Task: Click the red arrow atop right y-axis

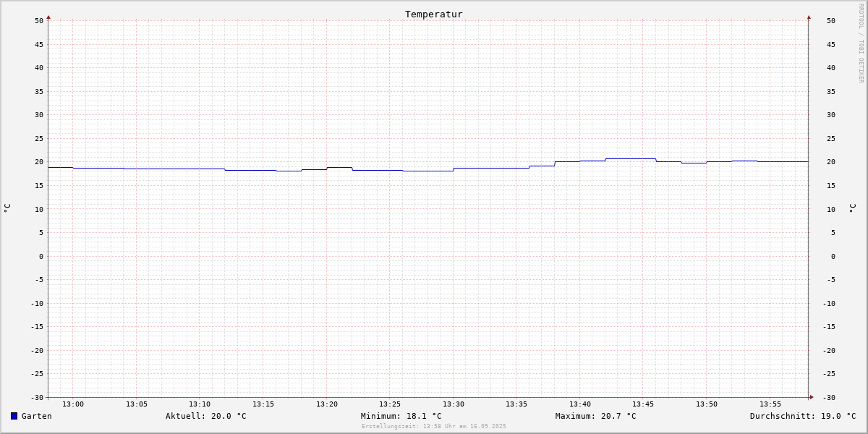Action: click(809, 17)
